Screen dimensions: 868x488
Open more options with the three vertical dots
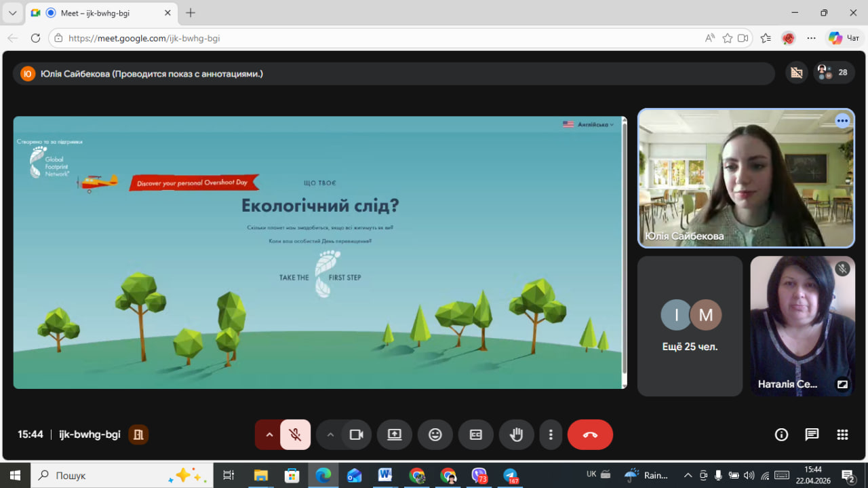pyautogui.click(x=551, y=435)
